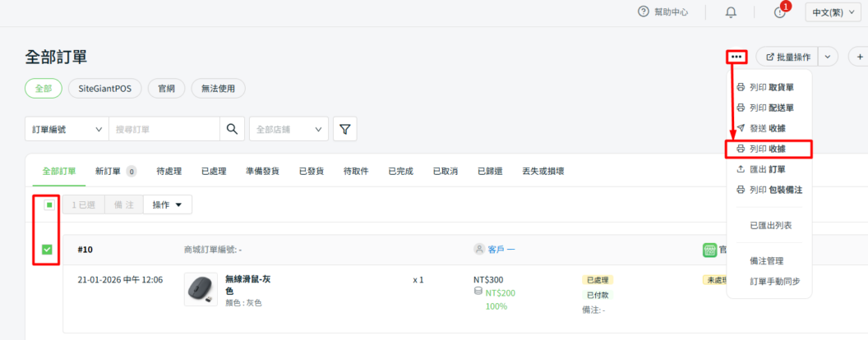868x340 pixels.
Task: Click the Help Center question mark icon
Action: (x=644, y=12)
